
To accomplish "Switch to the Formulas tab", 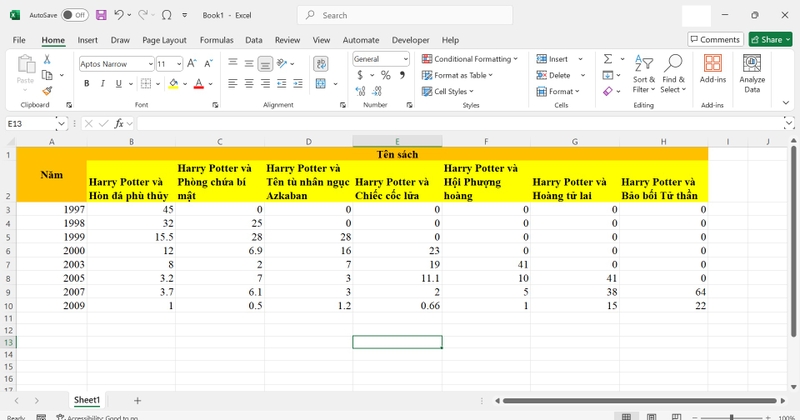I will (216, 40).
